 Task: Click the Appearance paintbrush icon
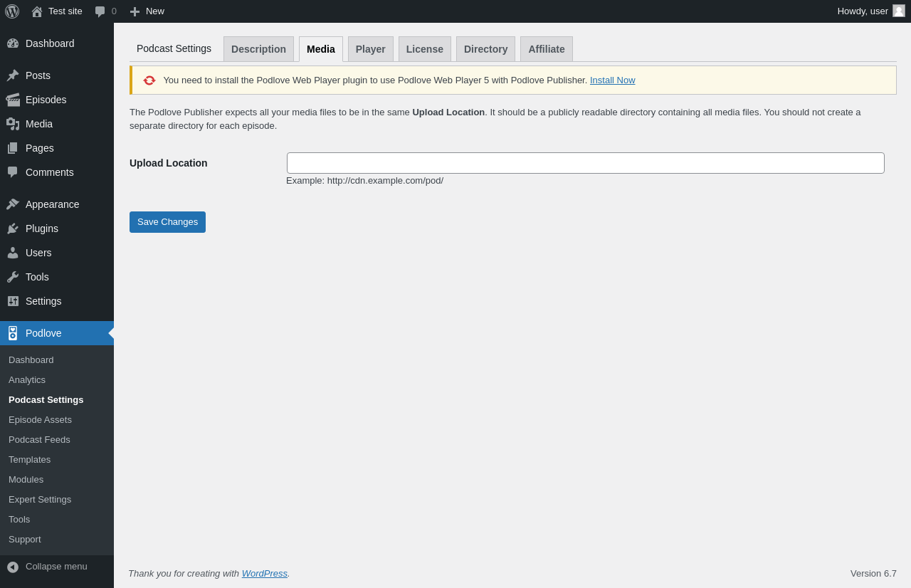(x=13, y=204)
